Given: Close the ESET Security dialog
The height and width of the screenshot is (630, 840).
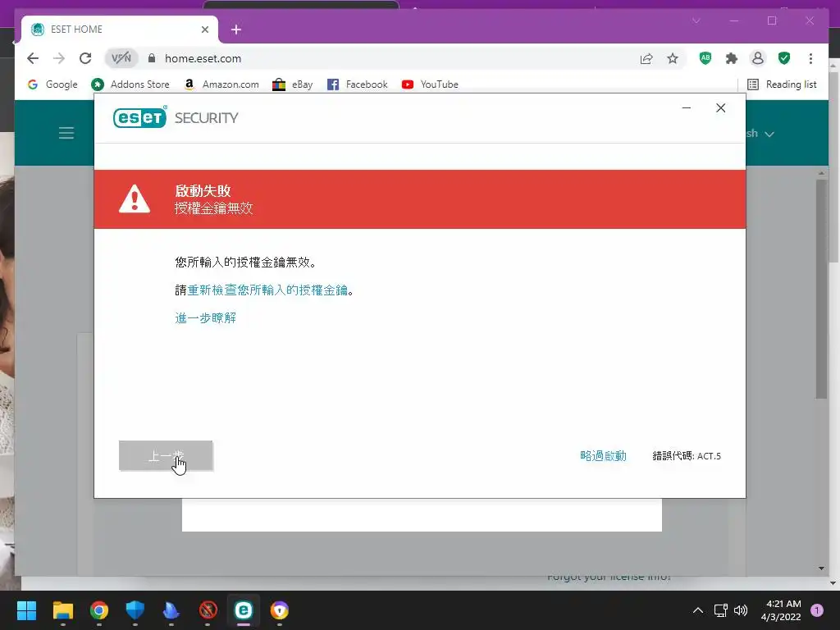Looking at the screenshot, I should (x=720, y=108).
